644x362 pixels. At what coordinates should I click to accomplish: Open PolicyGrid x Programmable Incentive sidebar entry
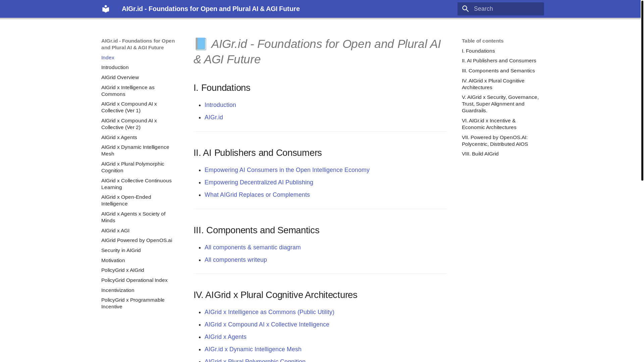tap(133, 303)
